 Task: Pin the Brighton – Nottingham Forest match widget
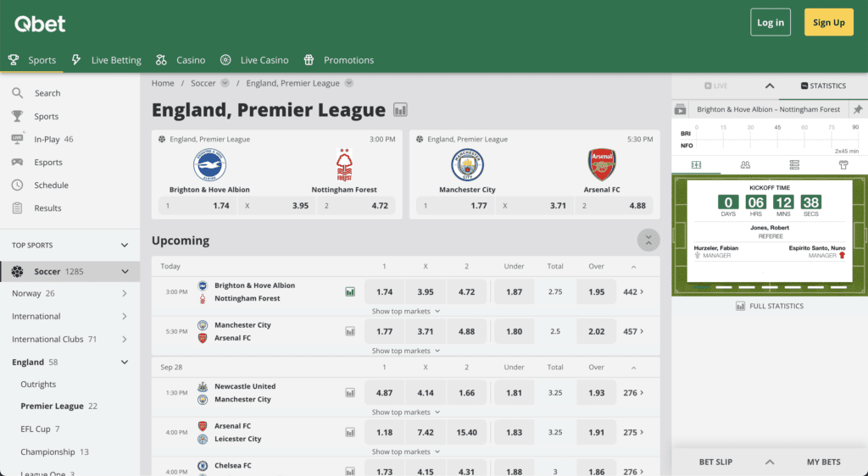(x=858, y=109)
